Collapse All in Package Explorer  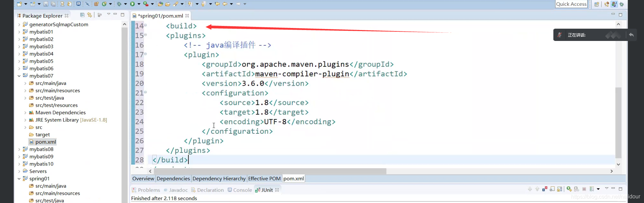pos(82,15)
